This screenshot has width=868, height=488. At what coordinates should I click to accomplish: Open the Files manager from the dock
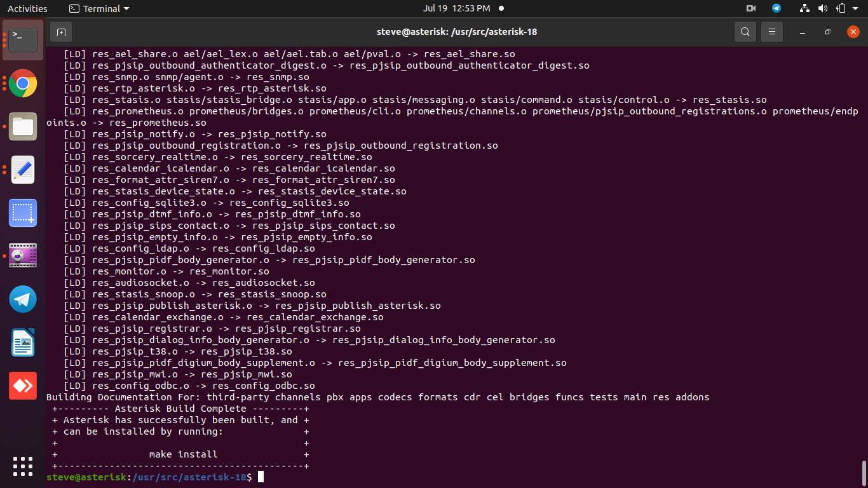point(23,126)
